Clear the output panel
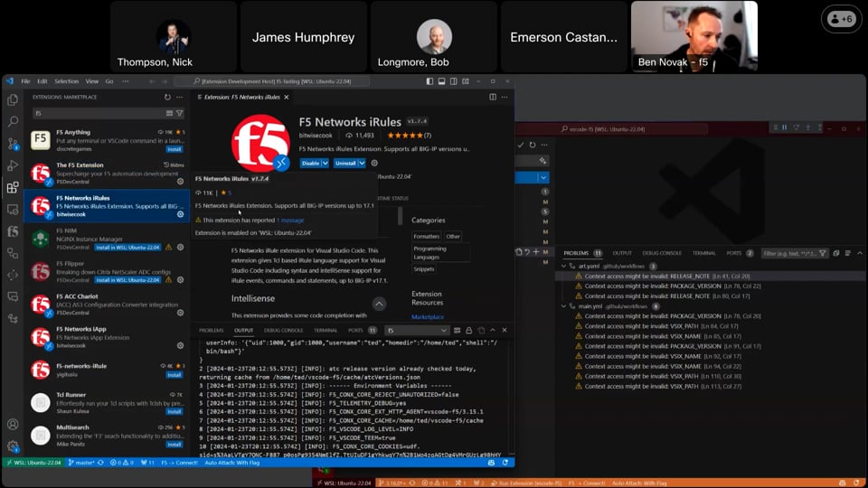Image resolution: width=868 pixels, height=488 pixels. (457, 331)
